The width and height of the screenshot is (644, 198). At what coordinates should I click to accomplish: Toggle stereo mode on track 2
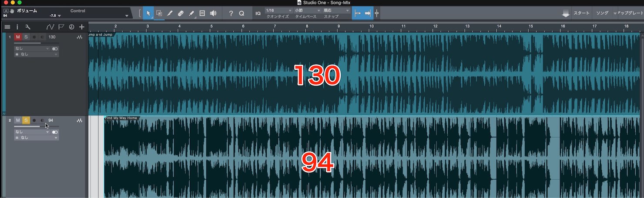[55, 132]
